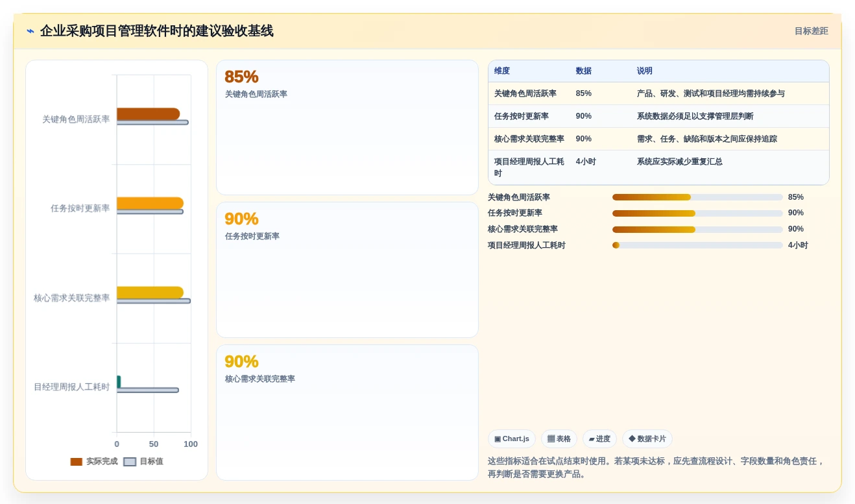Click the 目标差距 badge in the header
855x504 pixels.
pyautogui.click(x=812, y=31)
